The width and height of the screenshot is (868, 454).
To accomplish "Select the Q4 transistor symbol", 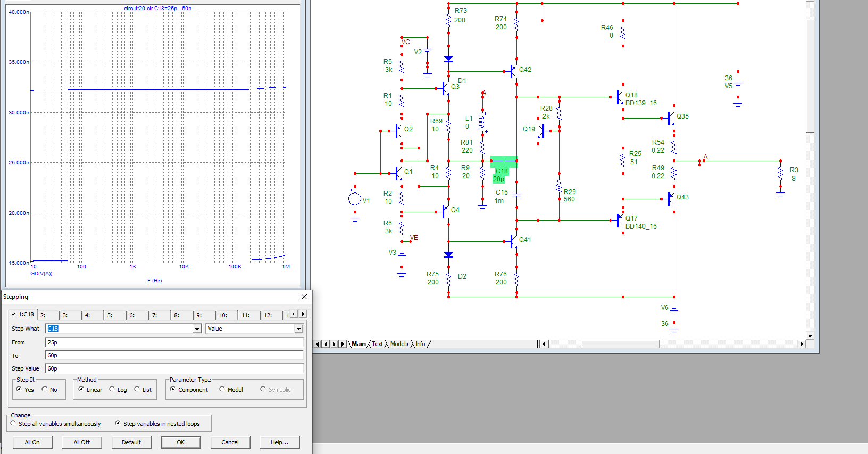I will pyautogui.click(x=445, y=212).
